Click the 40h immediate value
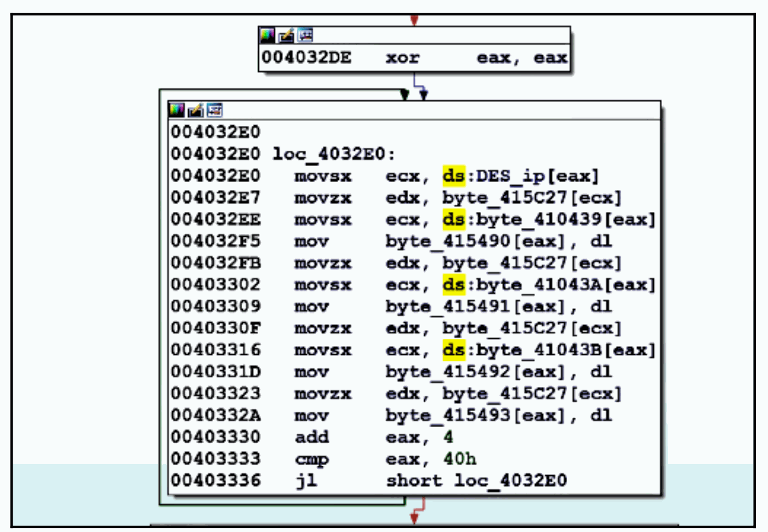The height and width of the screenshot is (532, 768). pyautogui.click(x=460, y=459)
